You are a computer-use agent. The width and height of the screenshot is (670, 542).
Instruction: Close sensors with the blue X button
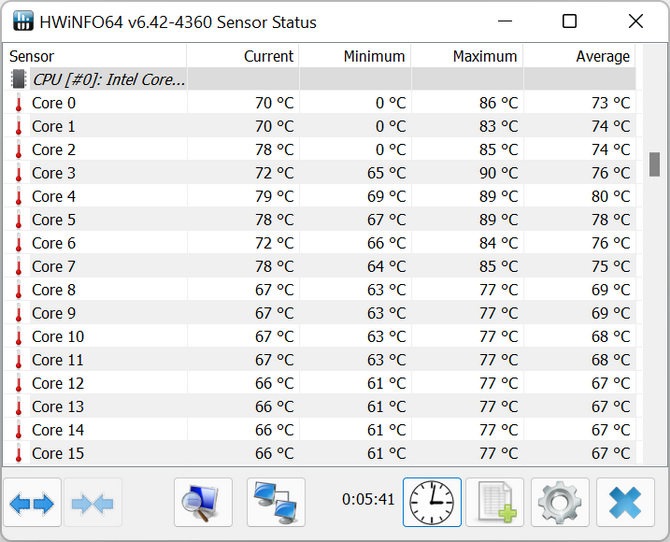[x=626, y=502]
